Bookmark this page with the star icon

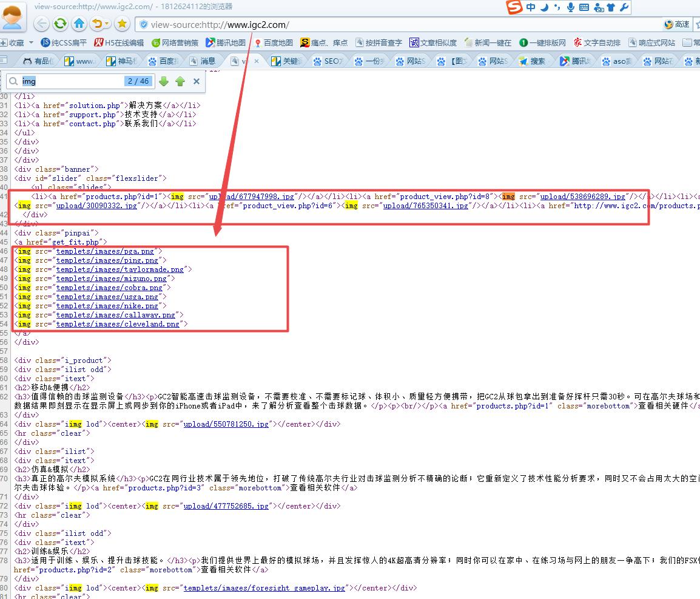(122, 24)
